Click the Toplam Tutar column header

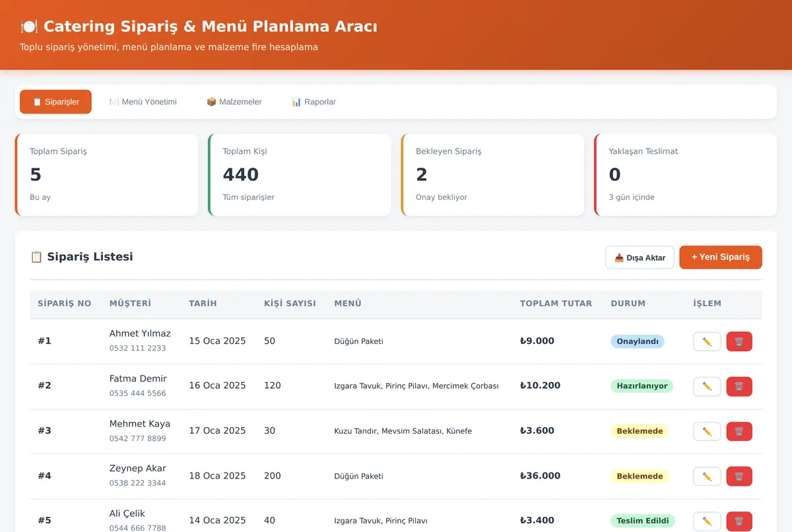(556, 304)
